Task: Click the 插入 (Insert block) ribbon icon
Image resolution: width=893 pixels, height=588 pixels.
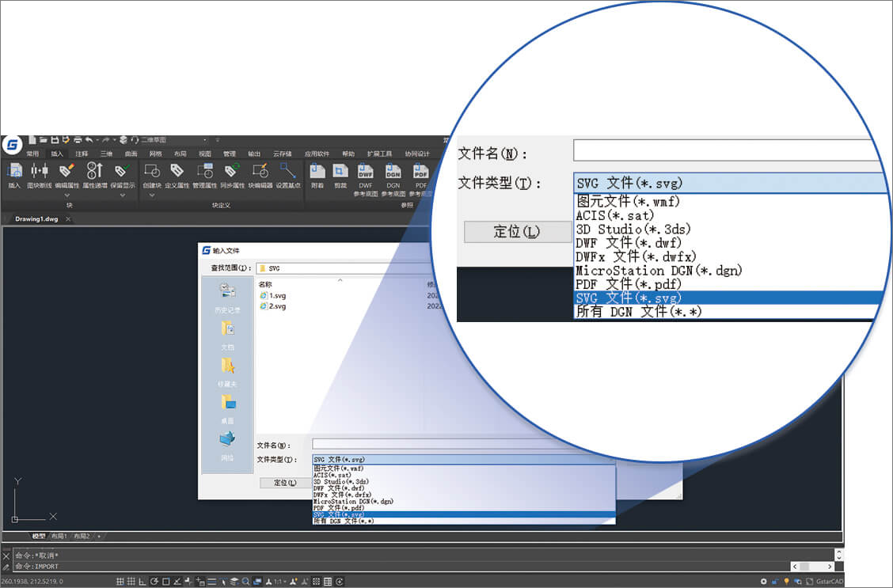Action: [14, 175]
